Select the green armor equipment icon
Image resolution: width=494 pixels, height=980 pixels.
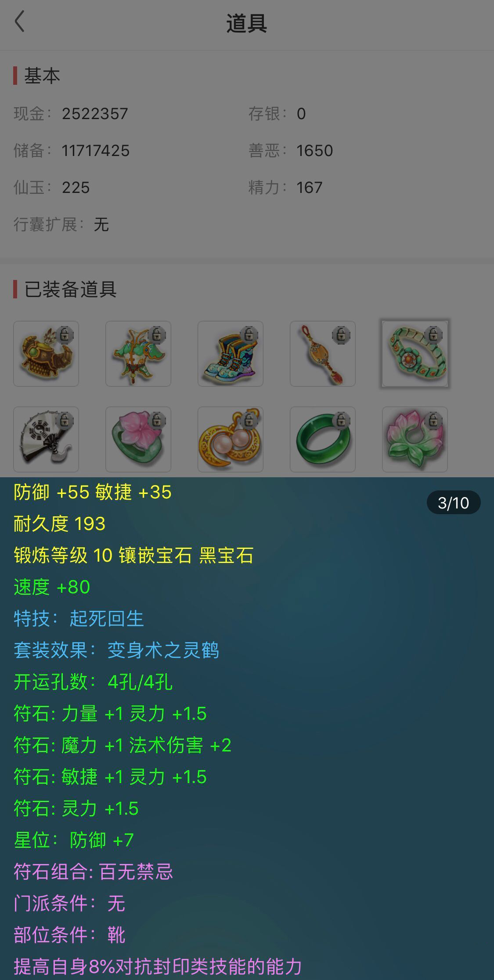(x=138, y=354)
